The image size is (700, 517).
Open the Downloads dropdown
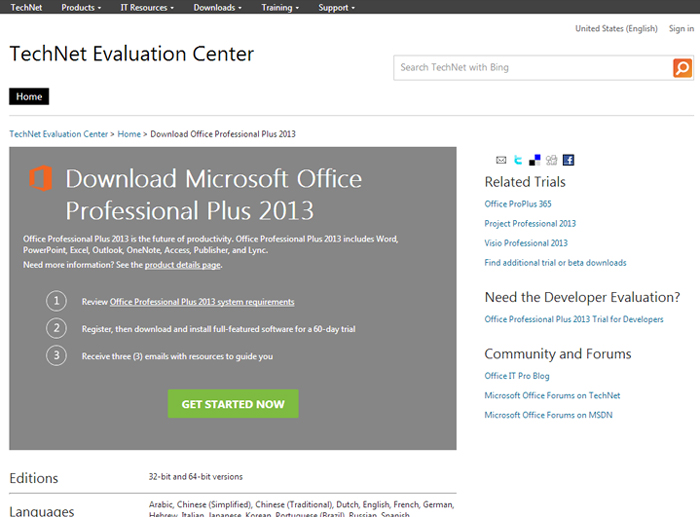point(217,8)
